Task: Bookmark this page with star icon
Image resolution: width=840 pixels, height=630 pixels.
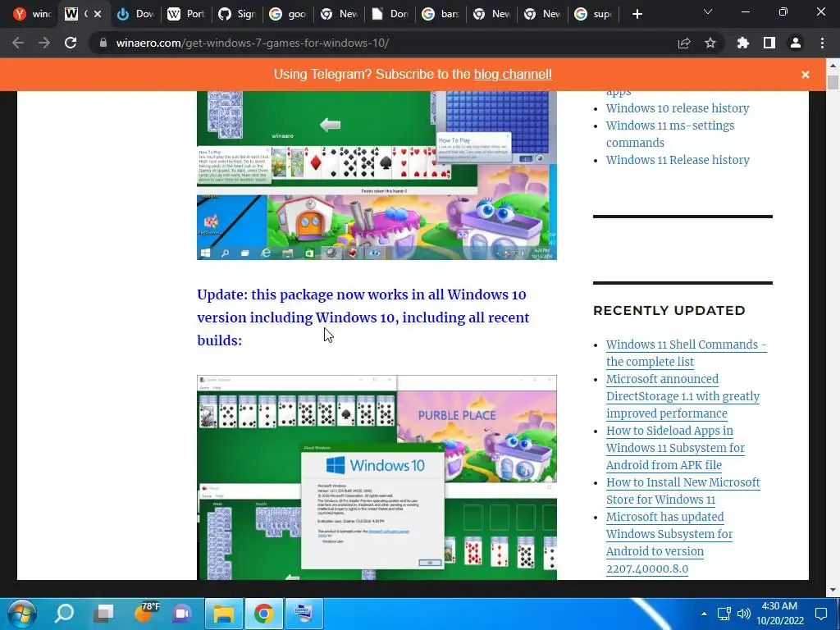Action: pos(710,43)
